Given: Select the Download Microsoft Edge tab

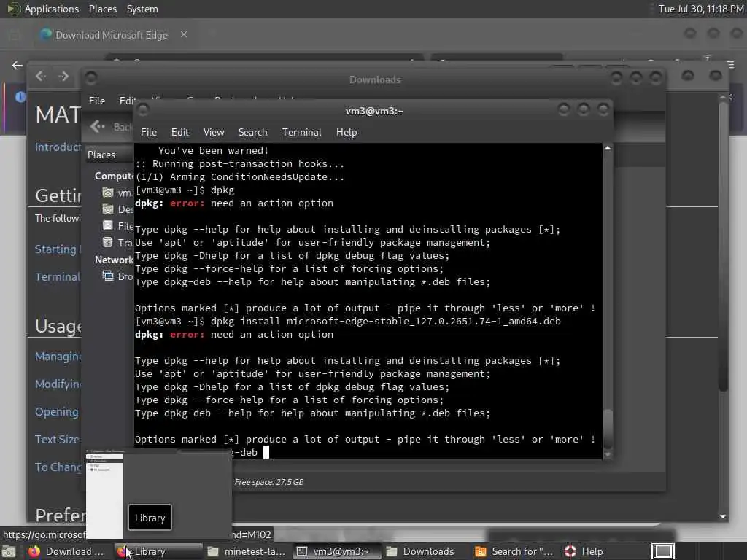Looking at the screenshot, I should tap(112, 35).
